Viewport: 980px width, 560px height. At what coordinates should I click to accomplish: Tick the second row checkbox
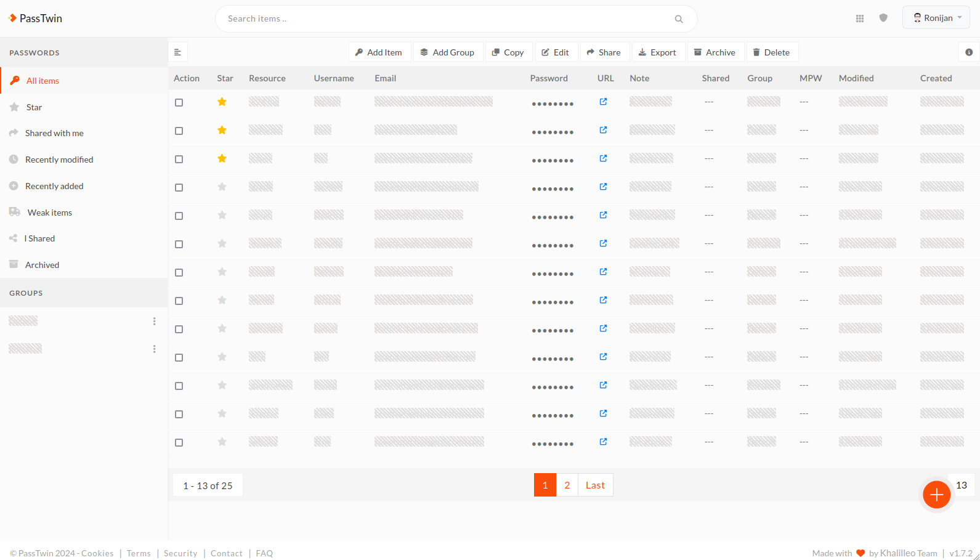point(179,131)
